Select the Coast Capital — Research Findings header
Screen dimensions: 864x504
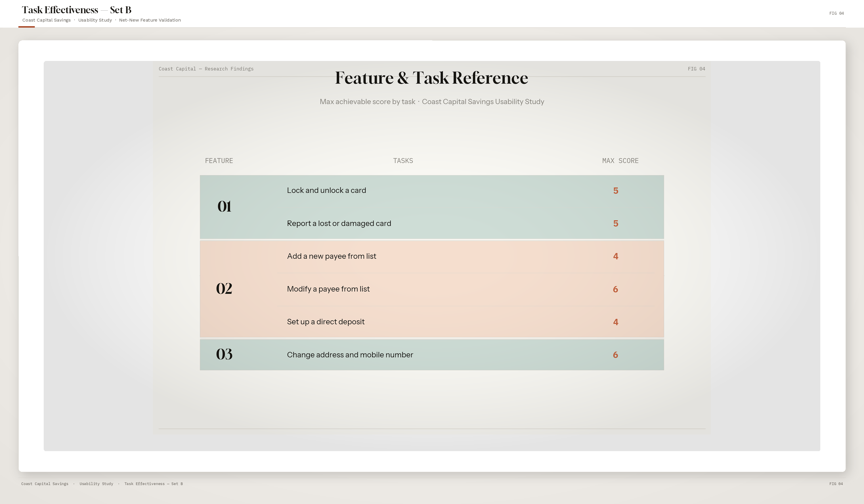click(206, 68)
